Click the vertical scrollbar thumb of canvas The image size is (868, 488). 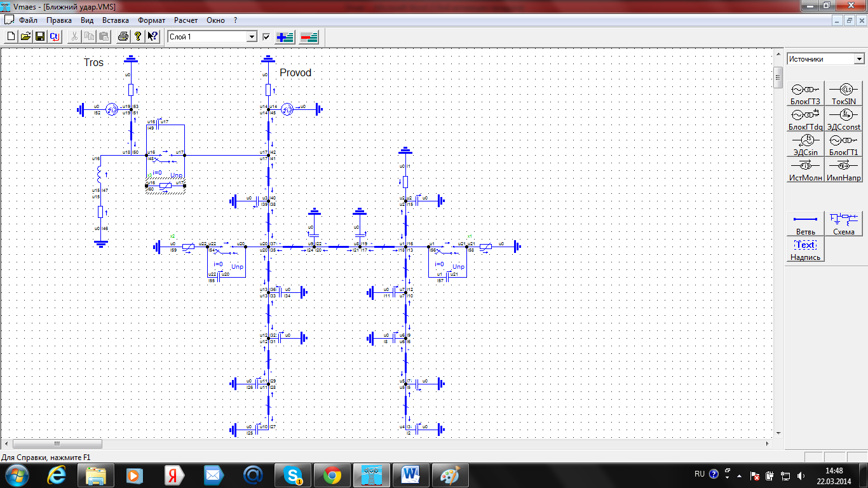[x=778, y=78]
